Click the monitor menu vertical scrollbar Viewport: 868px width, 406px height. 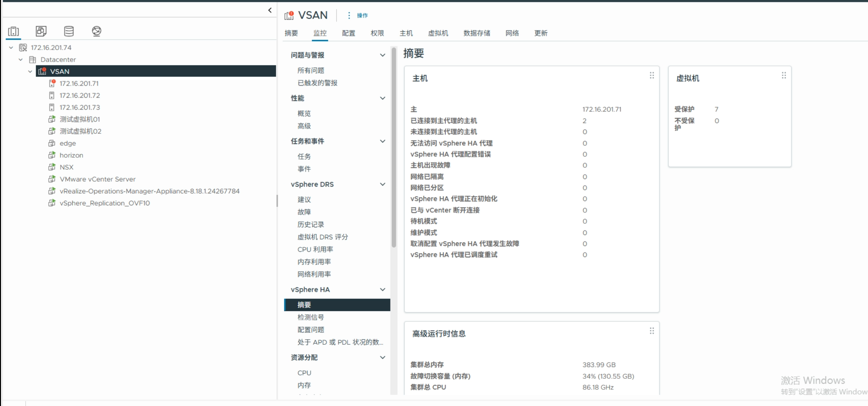[x=394, y=148]
